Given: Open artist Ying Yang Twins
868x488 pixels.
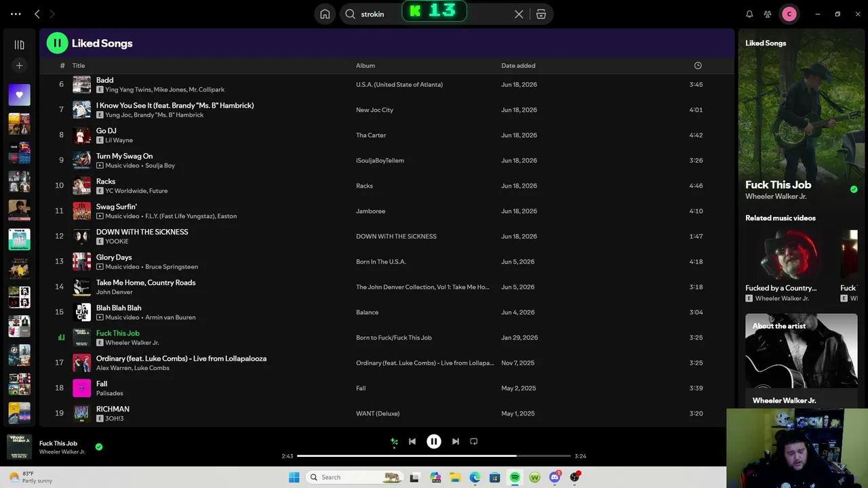Looking at the screenshot, I should (x=127, y=89).
